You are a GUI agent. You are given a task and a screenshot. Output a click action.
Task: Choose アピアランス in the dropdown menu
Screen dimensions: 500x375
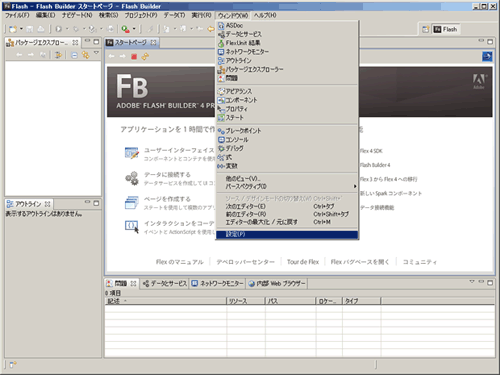[287, 91]
